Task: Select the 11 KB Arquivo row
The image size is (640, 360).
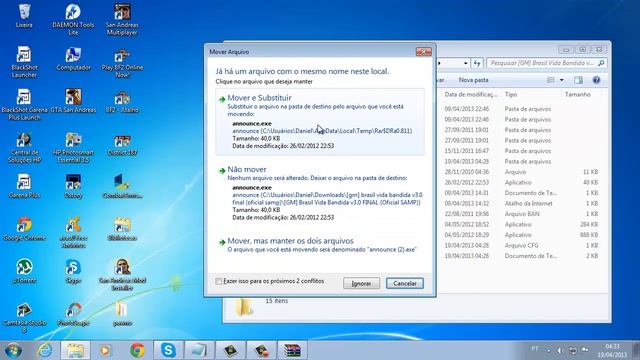Action: [x=521, y=172]
